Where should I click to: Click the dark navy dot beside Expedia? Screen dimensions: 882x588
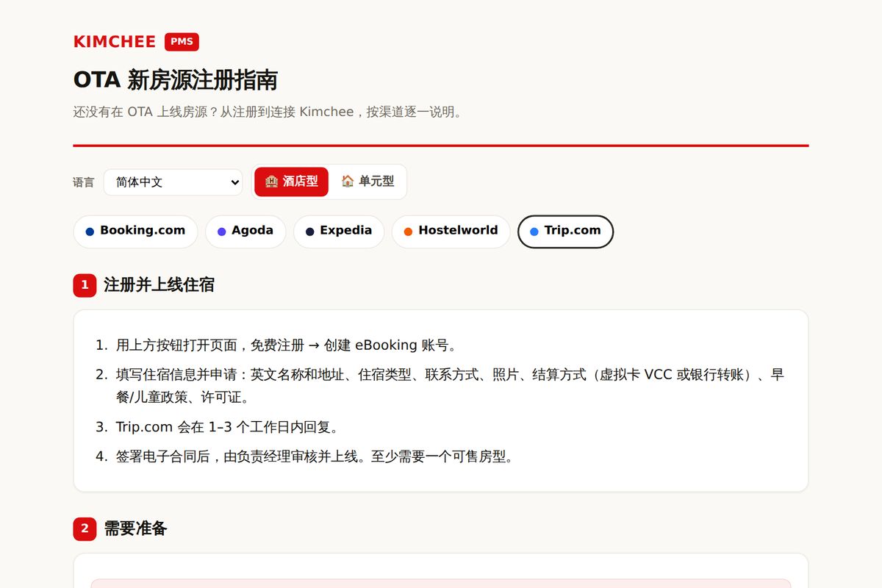[309, 232]
